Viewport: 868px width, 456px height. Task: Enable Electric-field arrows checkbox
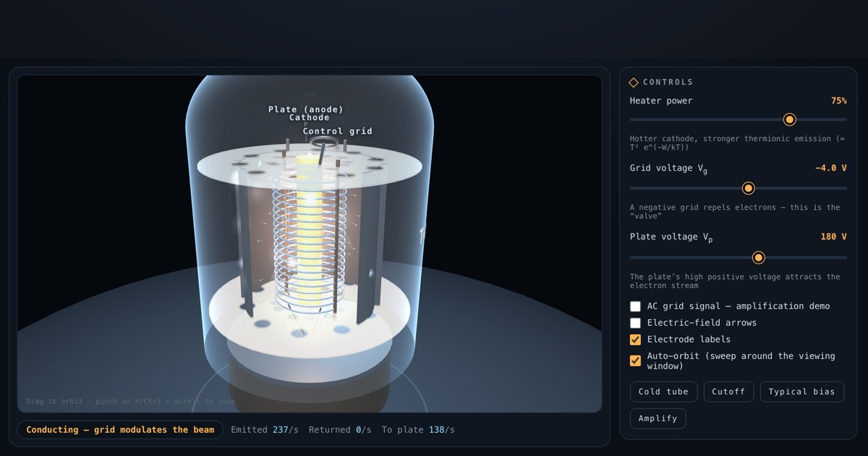coord(635,323)
